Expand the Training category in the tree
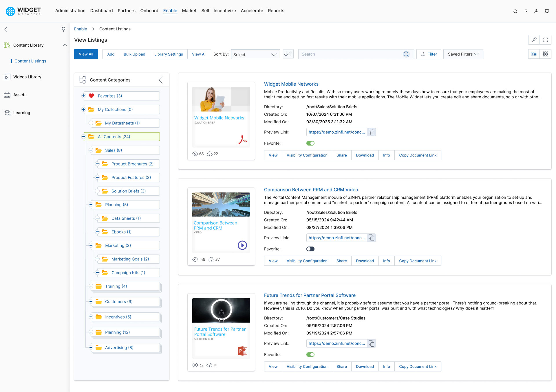 click(91, 286)
